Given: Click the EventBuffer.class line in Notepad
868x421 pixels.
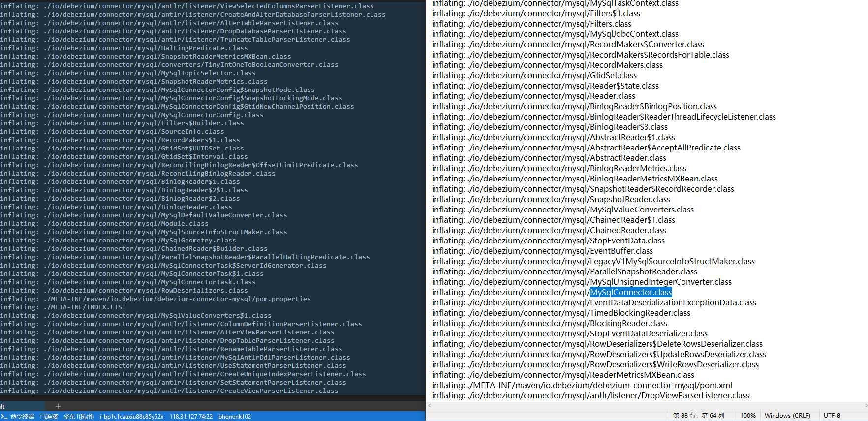Looking at the screenshot, I should 543,251.
